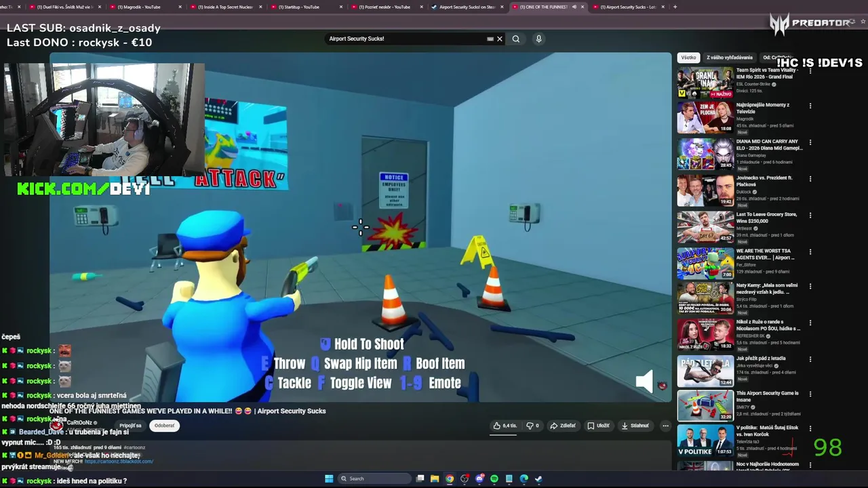The width and height of the screenshot is (868, 488).
Task: Click the Pripojiť sa join button
Action: coord(130,426)
